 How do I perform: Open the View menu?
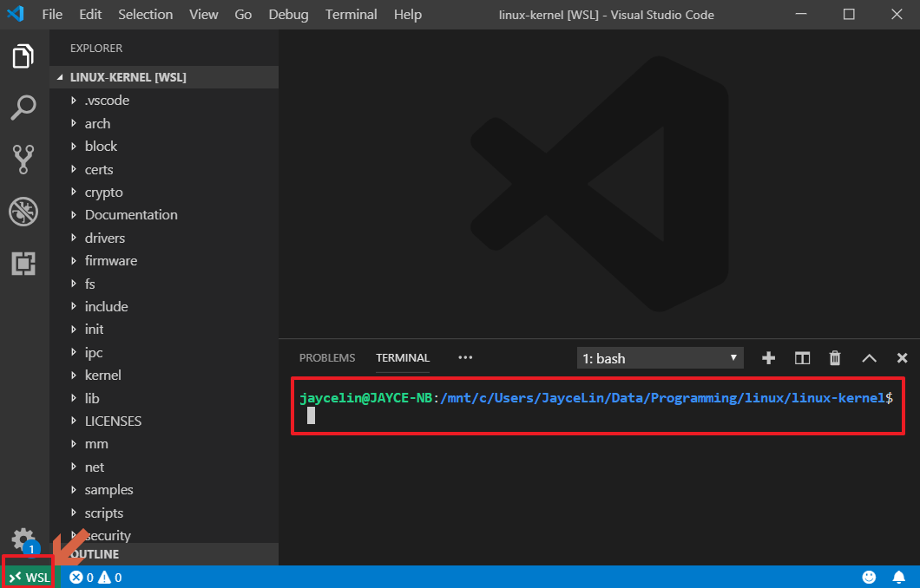point(204,14)
